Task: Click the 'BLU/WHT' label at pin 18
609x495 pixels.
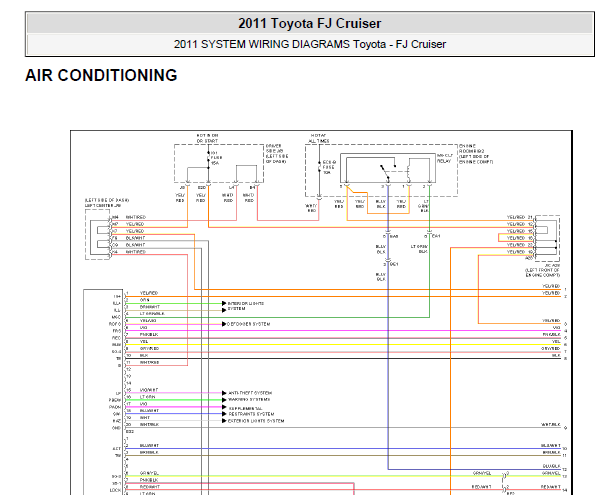Action: (x=150, y=410)
